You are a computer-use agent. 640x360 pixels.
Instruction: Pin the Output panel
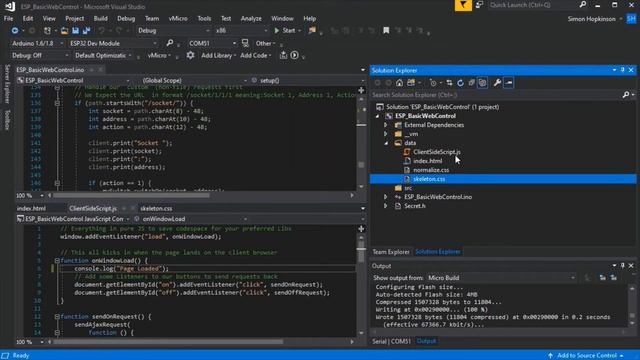click(622, 266)
